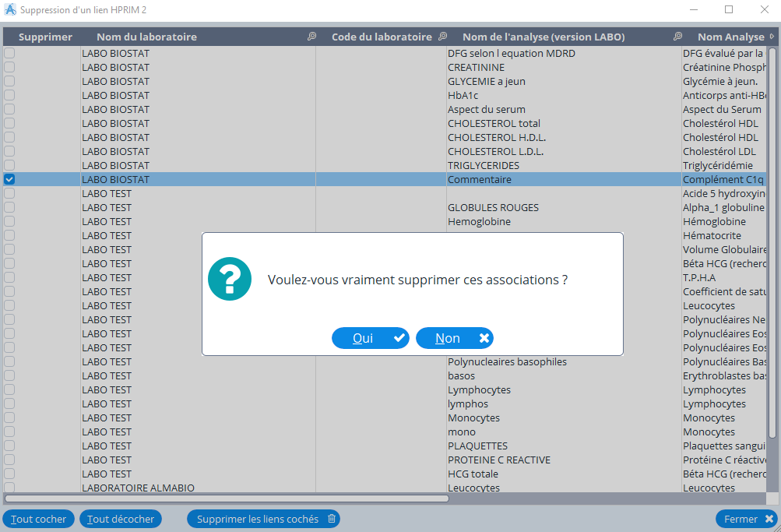Click the checkmark icon on the Oui button
Viewport: 781px width, 532px height.
click(x=399, y=338)
